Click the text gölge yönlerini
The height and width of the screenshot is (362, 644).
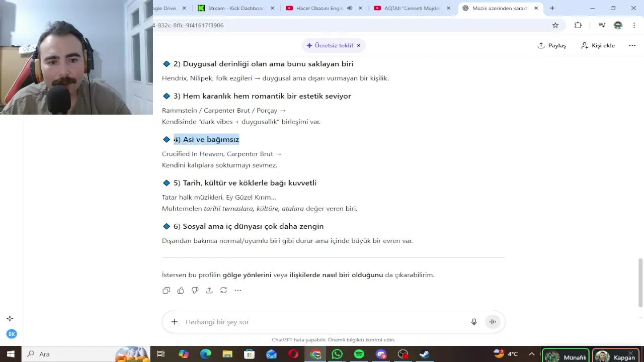[x=247, y=275]
